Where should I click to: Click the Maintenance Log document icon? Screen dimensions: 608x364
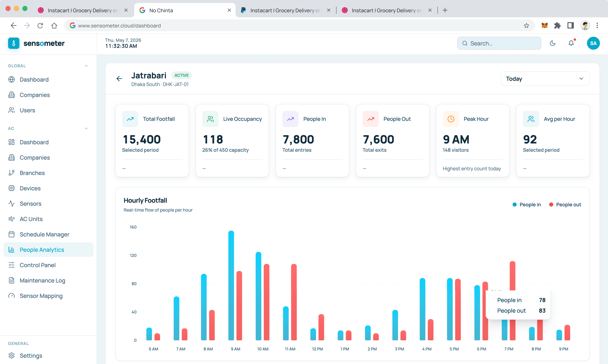point(12,280)
